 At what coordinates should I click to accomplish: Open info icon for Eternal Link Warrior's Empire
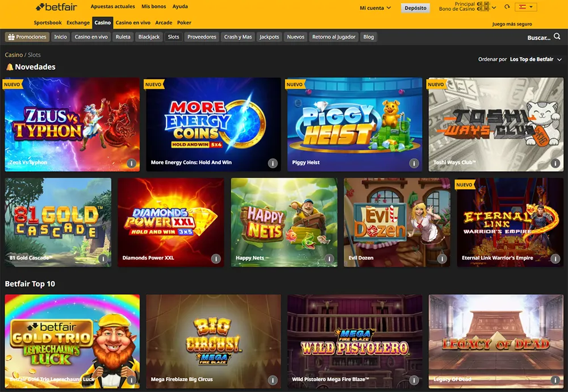(556, 258)
